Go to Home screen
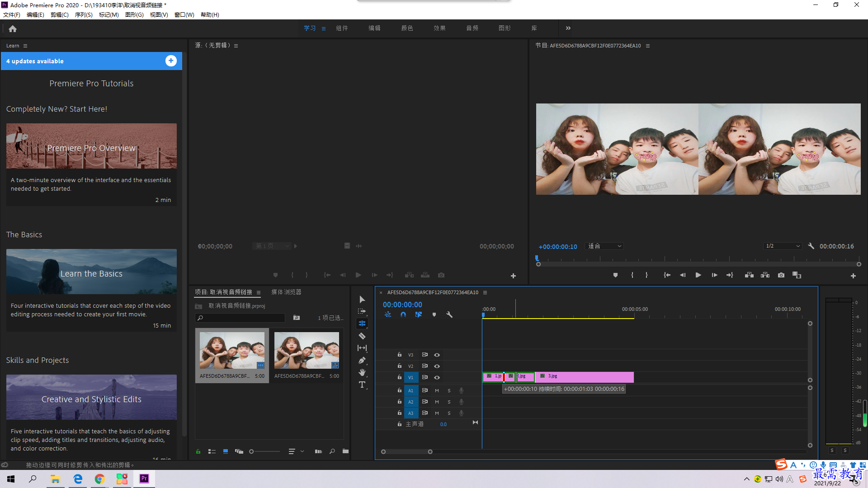Viewport: 868px width, 488px height. click(x=13, y=28)
